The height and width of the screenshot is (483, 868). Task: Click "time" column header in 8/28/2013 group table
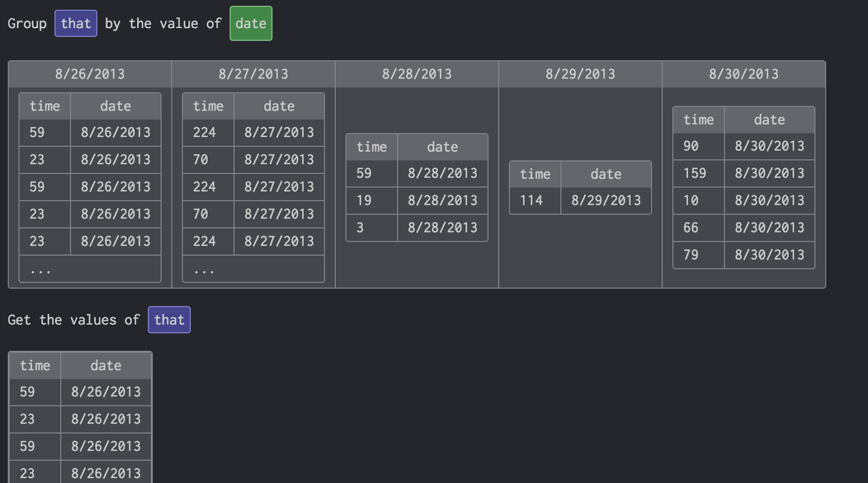pos(372,147)
